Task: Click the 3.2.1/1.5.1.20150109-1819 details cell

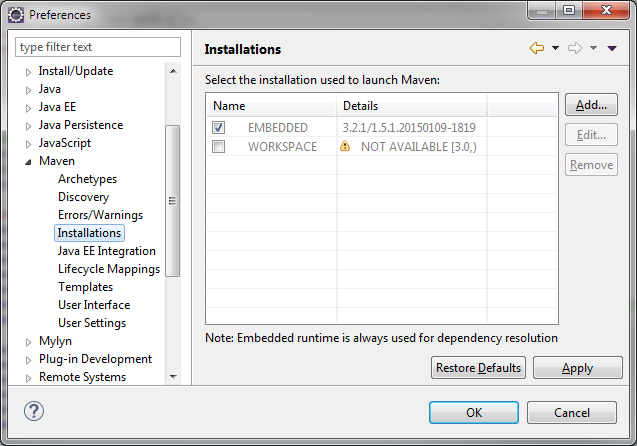Action: point(409,128)
